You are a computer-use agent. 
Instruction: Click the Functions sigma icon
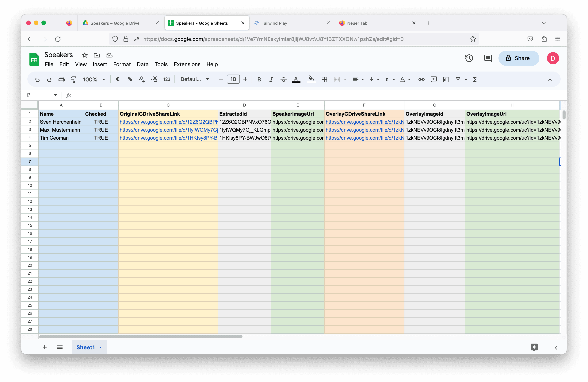tap(475, 79)
